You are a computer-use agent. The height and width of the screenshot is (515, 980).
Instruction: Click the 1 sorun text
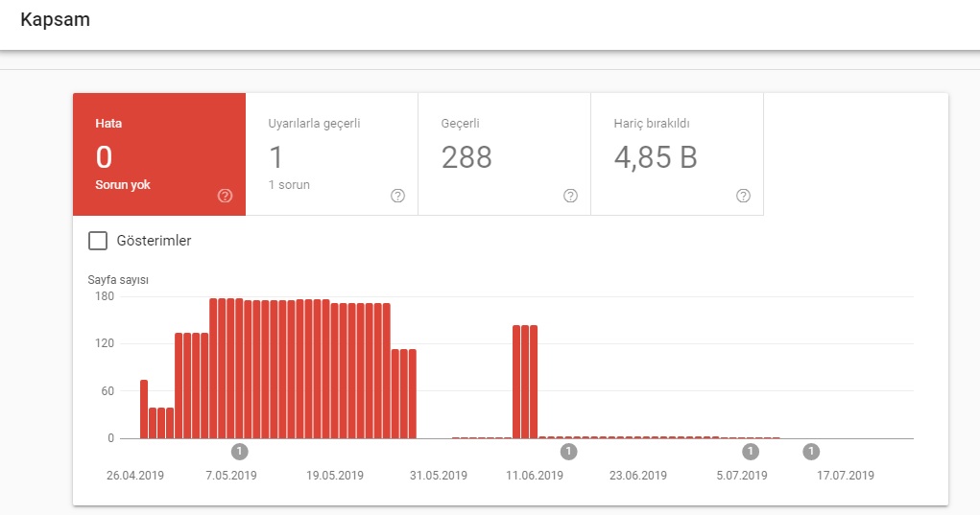pos(289,185)
